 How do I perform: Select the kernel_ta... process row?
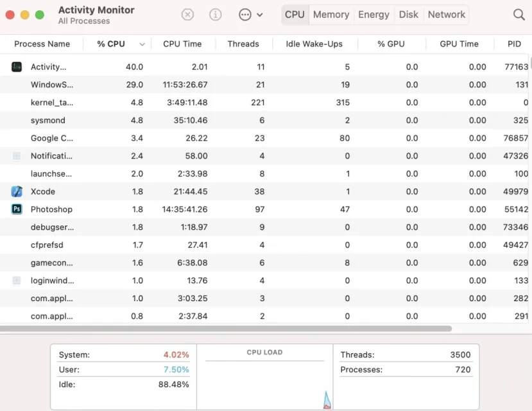[x=264, y=103]
